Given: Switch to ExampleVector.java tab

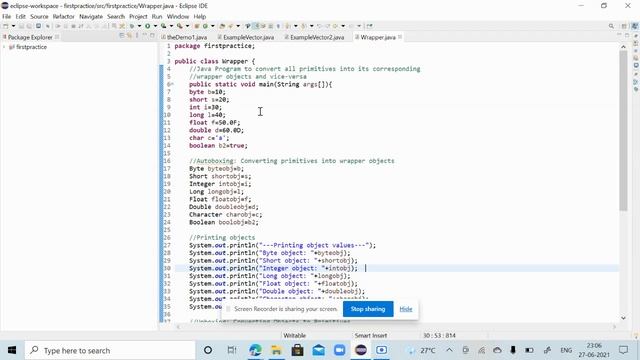Looking at the screenshot, I should pos(248,37).
